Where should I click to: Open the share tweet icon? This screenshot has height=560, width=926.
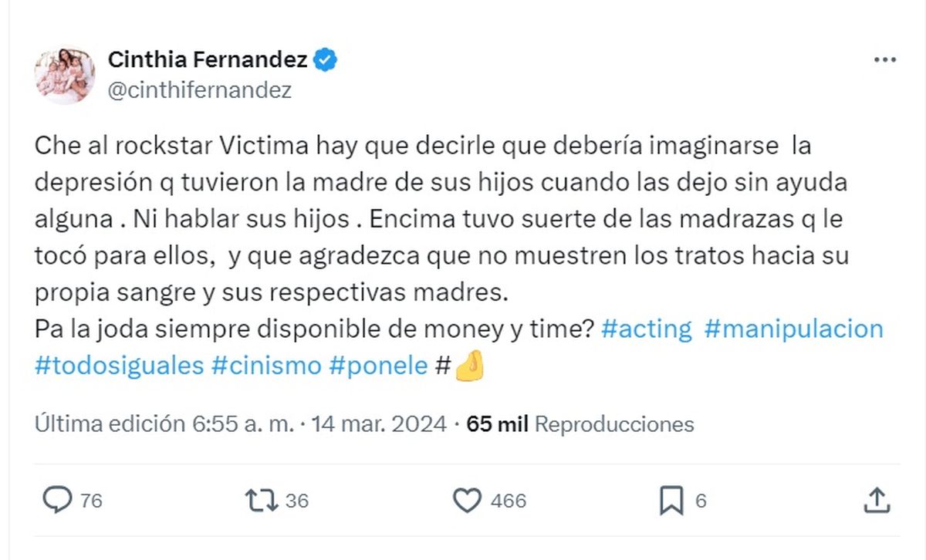tap(876, 501)
